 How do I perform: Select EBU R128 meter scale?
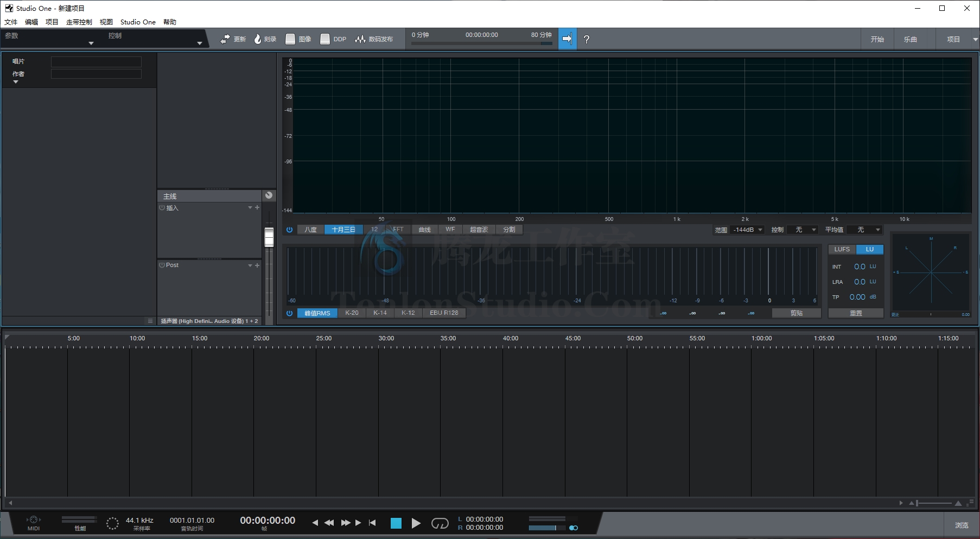[444, 313]
